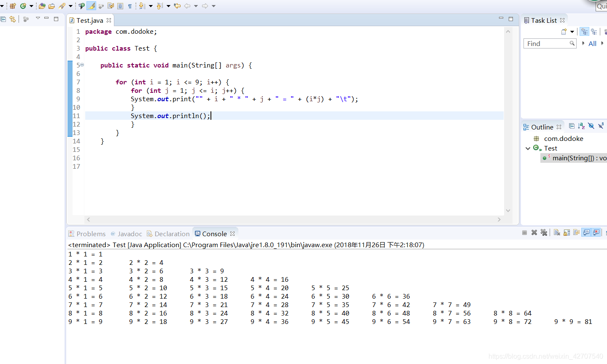Click the Open Task folder icon

51,6
